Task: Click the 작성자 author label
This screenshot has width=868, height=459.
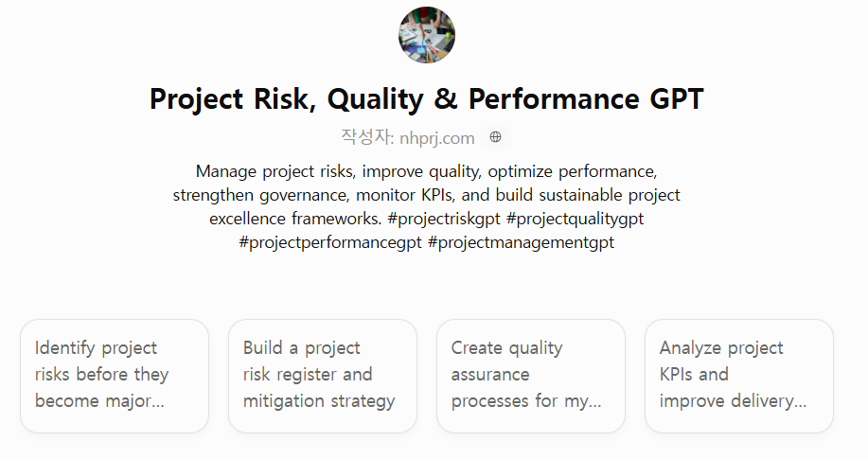Action: [x=367, y=137]
